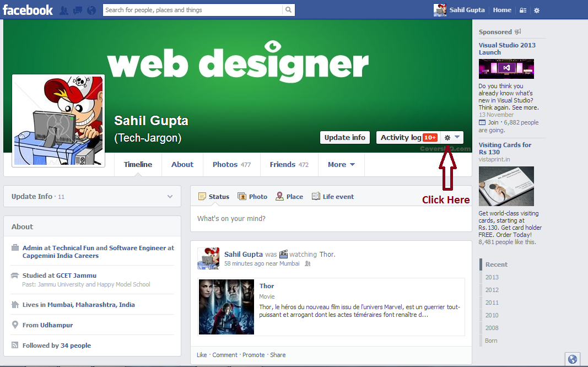Screen dimensions: 588x367
Task: Click the Status pencil icon
Action: [202, 196]
